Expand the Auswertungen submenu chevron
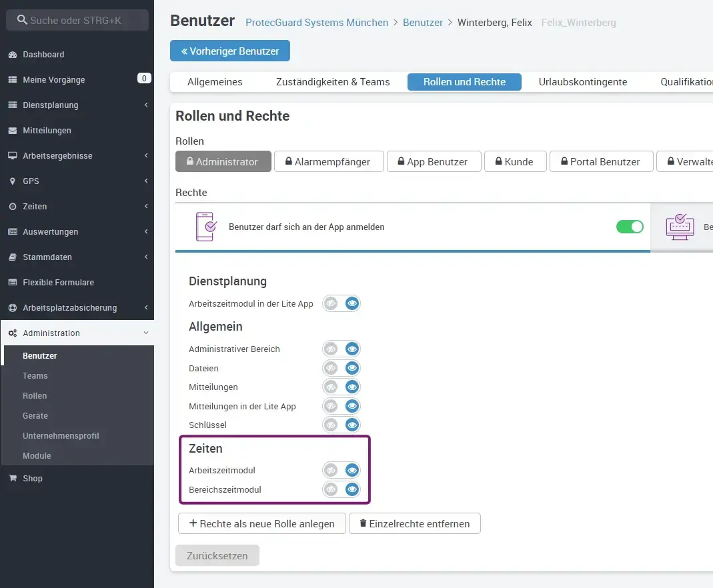Image resolution: width=713 pixels, height=588 pixels. (x=145, y=232)
